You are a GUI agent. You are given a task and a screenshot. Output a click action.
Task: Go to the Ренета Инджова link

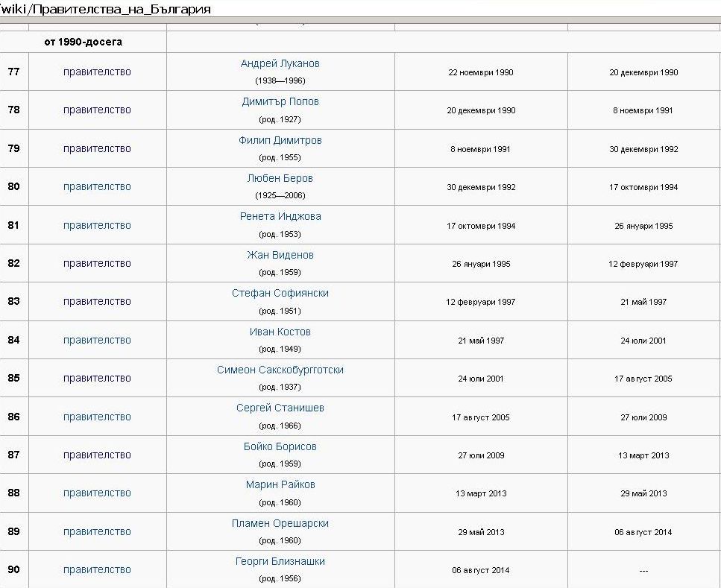[280, 217]
